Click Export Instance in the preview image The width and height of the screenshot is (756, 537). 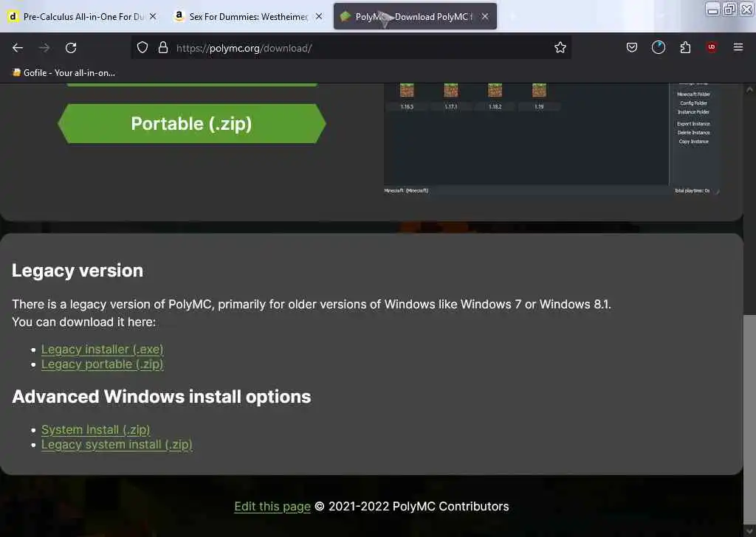[x=693, y=124]
